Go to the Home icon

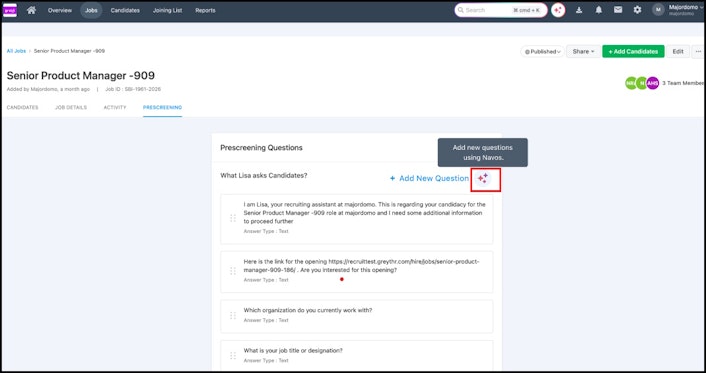[31, 10]
